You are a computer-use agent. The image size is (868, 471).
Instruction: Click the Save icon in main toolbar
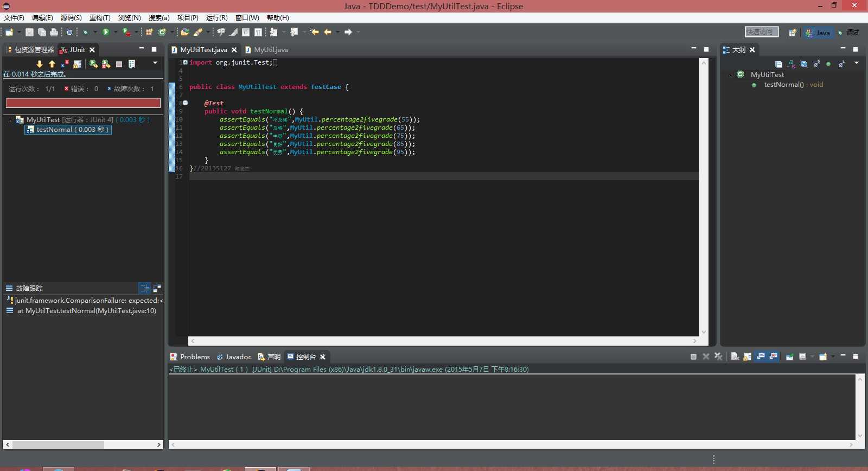pos(29,32)
